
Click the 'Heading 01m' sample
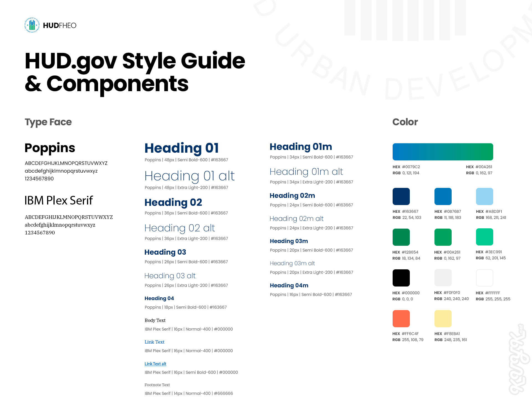(301, 147)
